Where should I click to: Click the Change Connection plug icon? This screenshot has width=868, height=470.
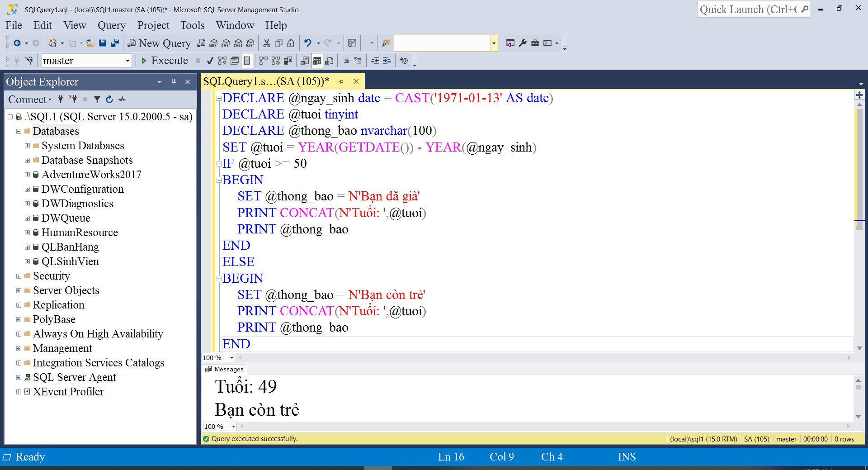(29, 61)
